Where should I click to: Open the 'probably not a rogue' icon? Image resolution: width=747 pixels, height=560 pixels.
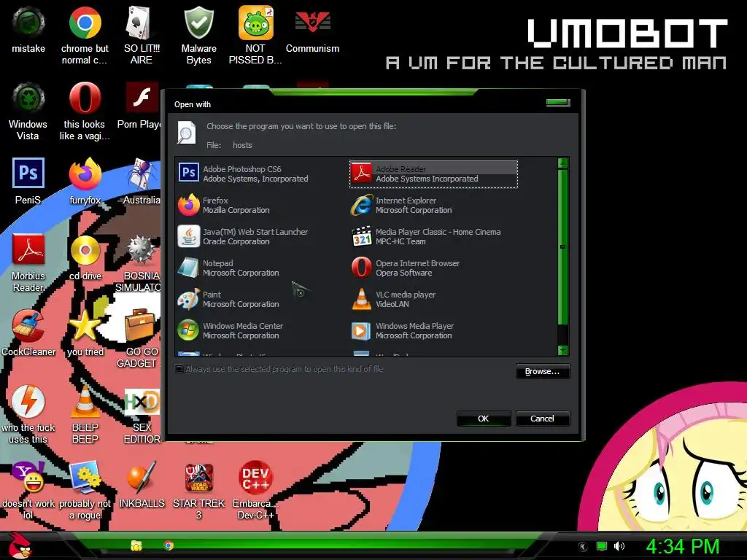coord(85,491)
